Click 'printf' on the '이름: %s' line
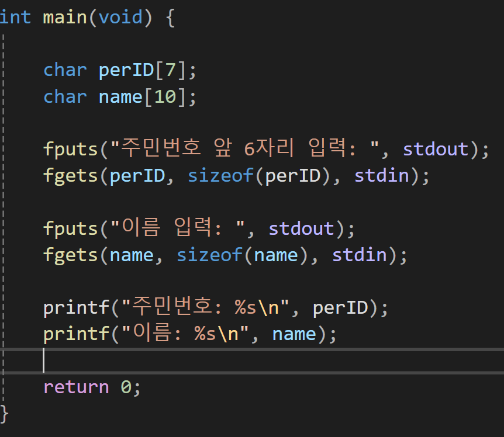This screenshot has height=437, width=504. tap(76, 334)
